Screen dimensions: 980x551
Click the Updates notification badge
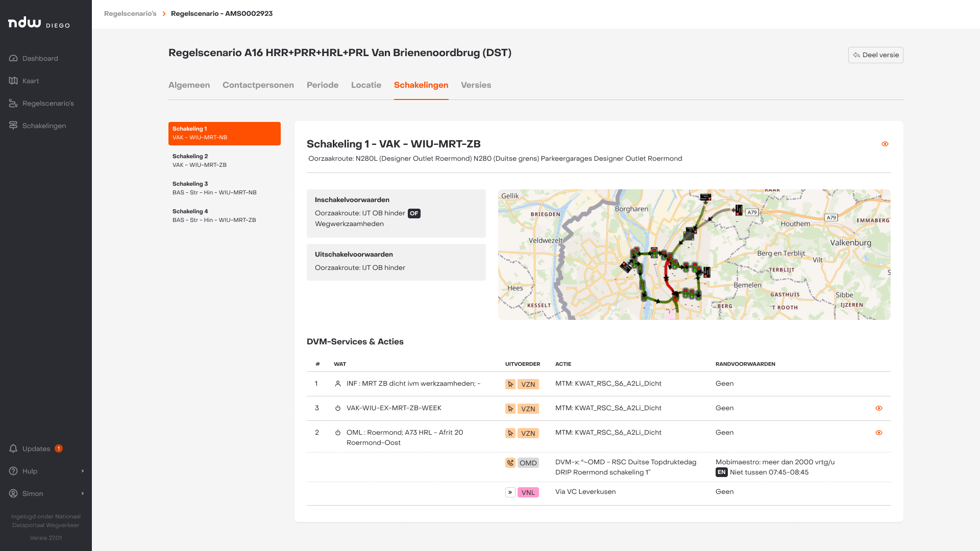(x=59, y=448)
